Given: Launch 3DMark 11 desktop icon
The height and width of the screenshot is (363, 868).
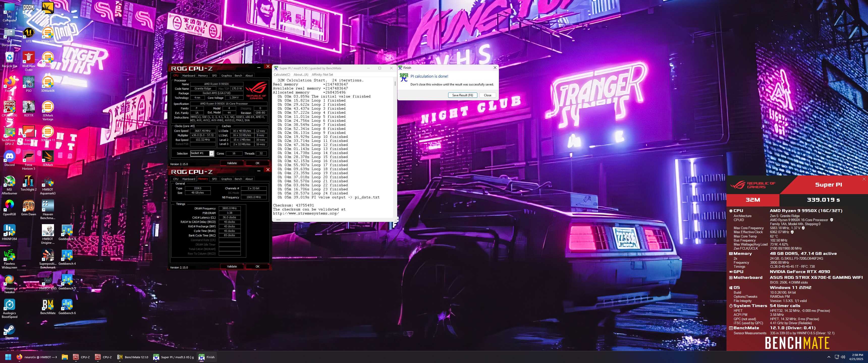Looking at the screenshot, I should [48, 134].
